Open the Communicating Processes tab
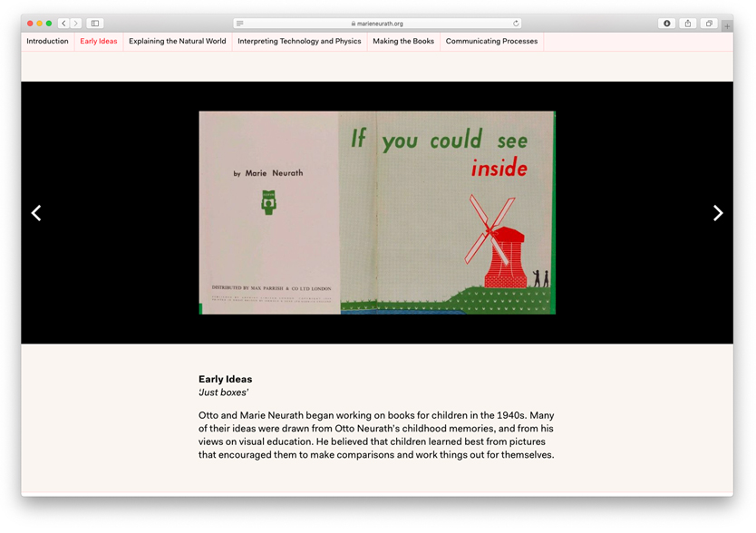The image size is (756, 533). point(491,42)
